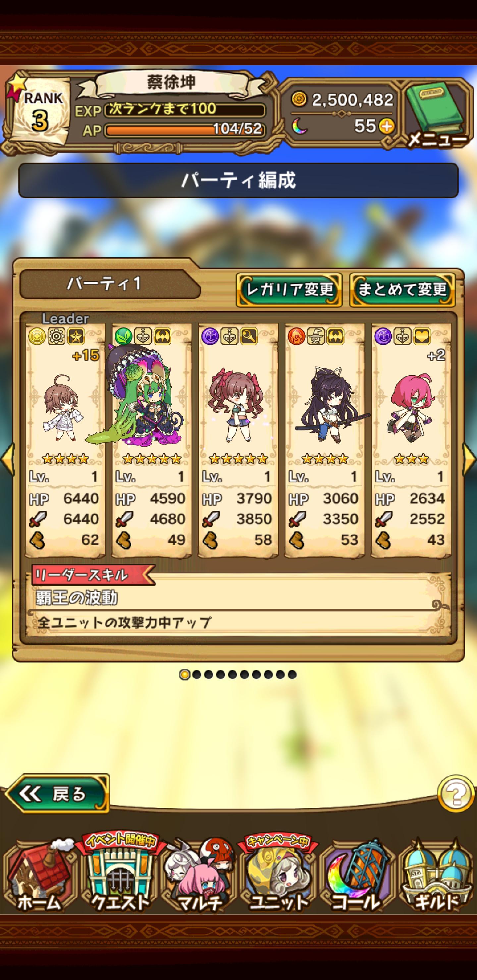Click the question mark help icon
Viewport: 477px width, 980px height.
coord(456,794)
